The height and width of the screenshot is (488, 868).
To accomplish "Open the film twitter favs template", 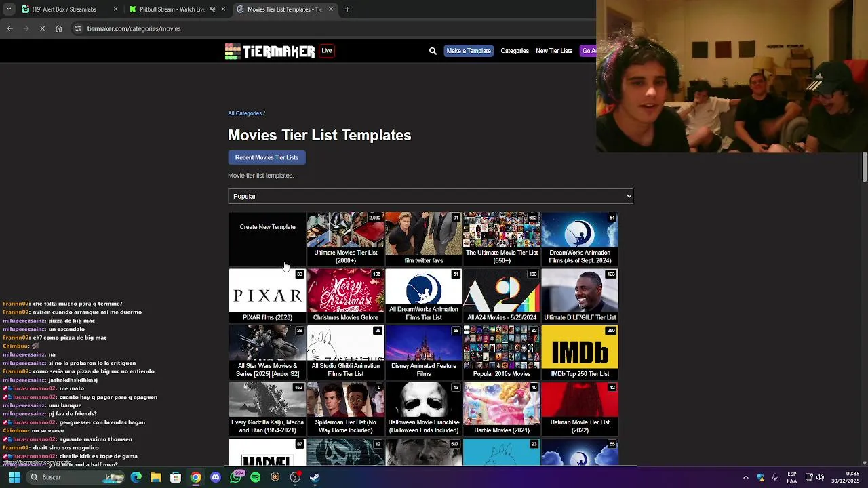I will (424, 239).
